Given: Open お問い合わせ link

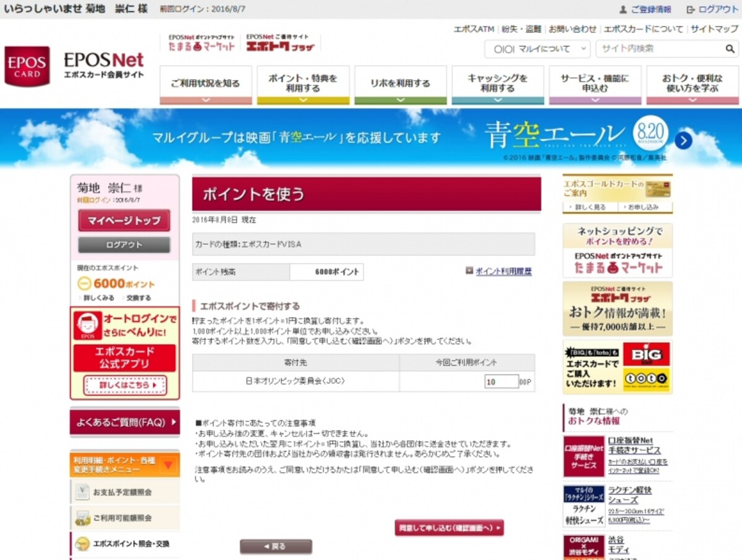Looking at the screenshot, I should point(573,29).
